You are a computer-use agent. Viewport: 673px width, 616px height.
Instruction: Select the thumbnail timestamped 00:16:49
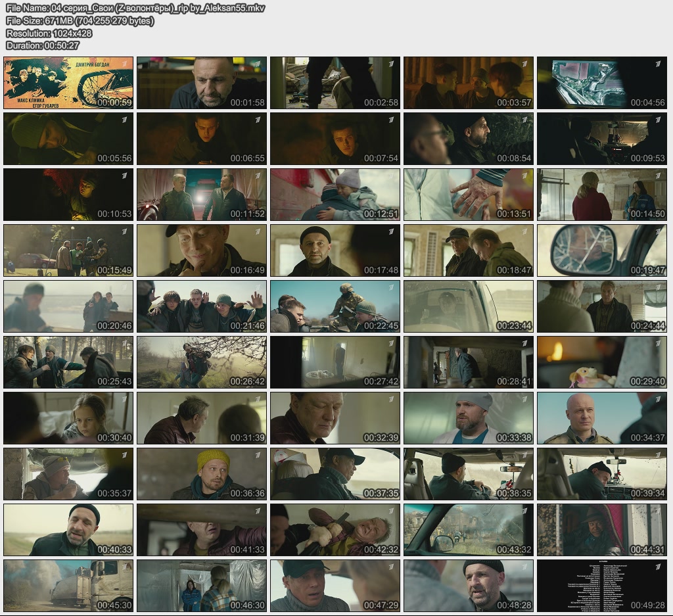[201, 250]
